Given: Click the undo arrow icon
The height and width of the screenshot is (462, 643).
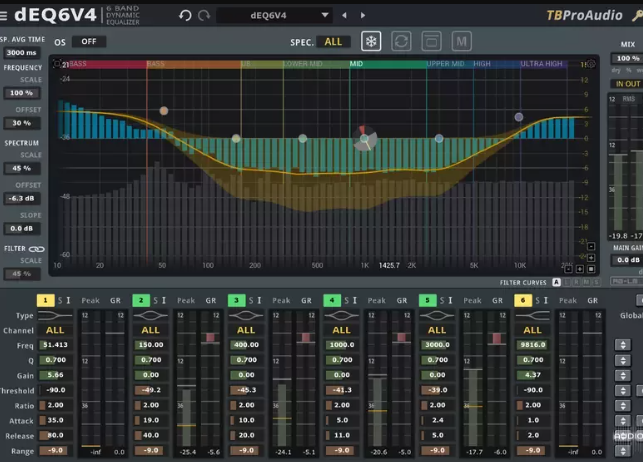Looking at the screenshot, I should coord(185,16).
